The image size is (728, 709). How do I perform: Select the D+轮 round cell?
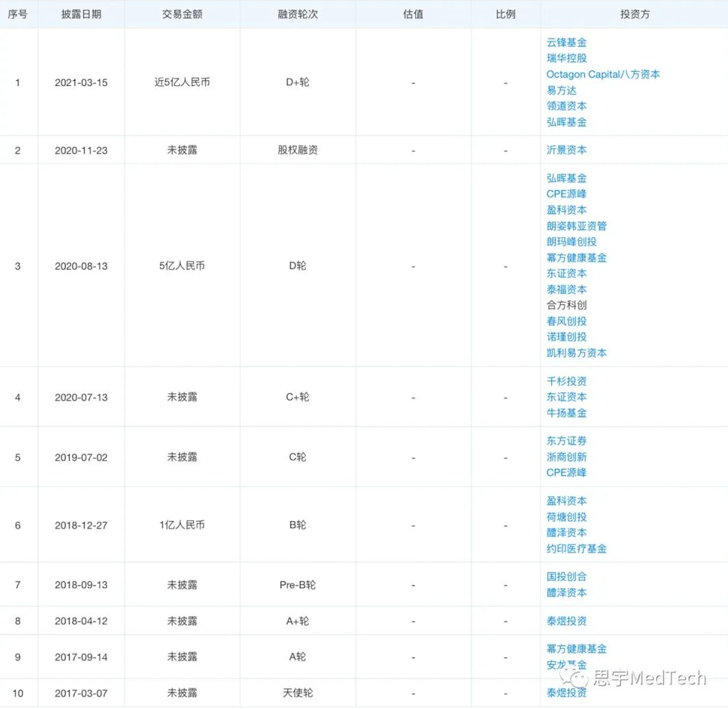(298, 82)
